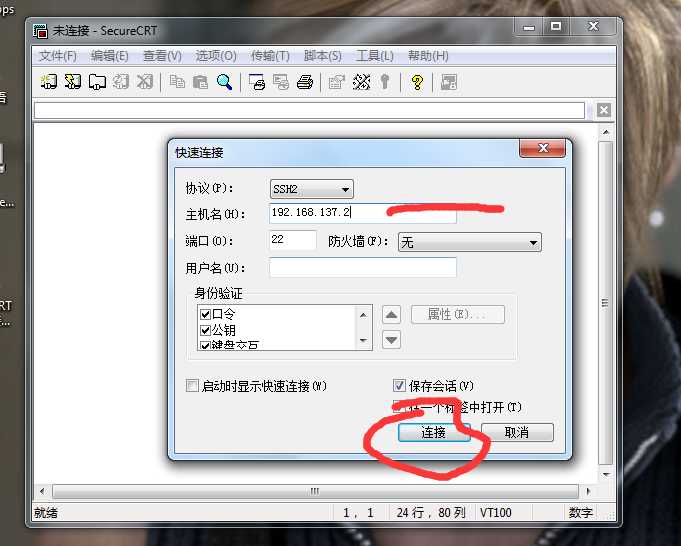This screenshot has width=681, height=546.
Task: Open the 脚本(S) menu
Action: 323,56
